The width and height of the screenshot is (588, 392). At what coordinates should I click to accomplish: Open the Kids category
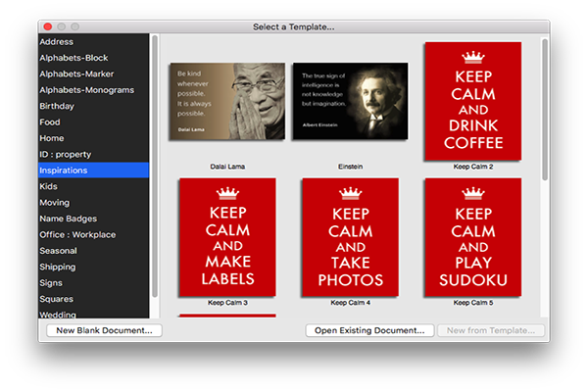click(x=93, y=186)
